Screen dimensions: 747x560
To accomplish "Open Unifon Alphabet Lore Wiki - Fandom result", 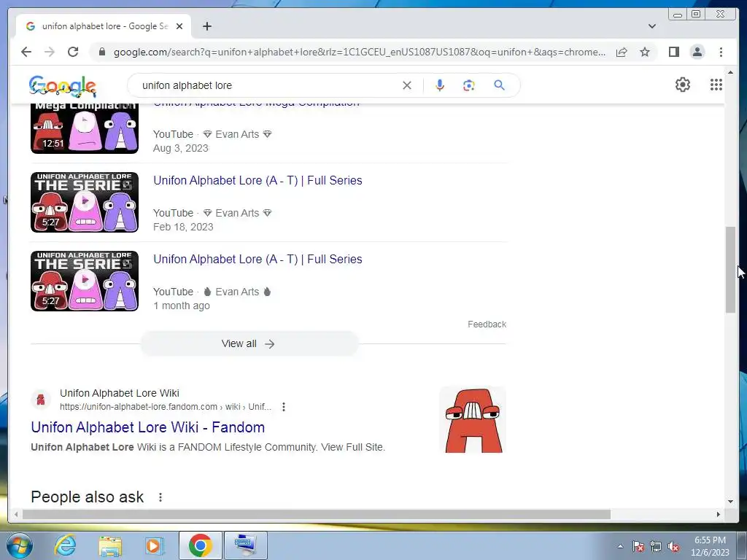I will [147, 427].
